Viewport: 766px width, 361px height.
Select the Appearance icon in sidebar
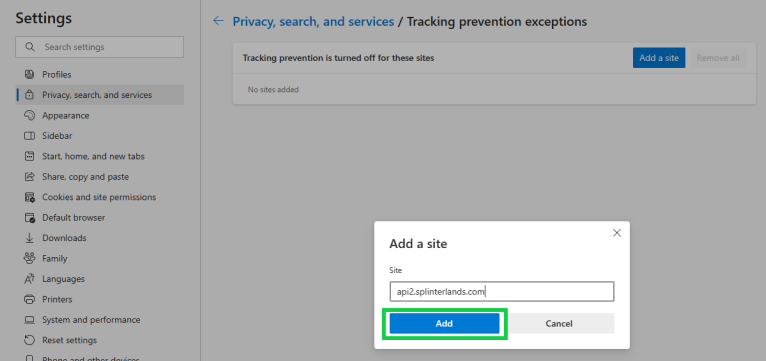29,116
